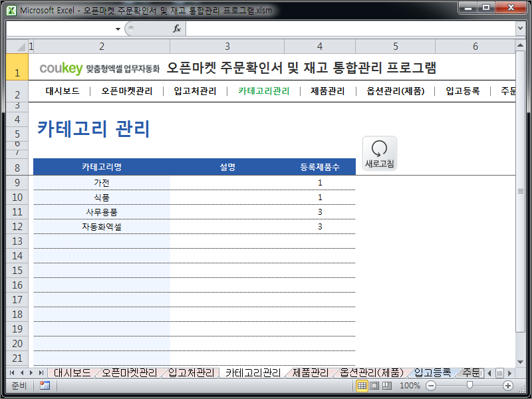
Task: Select row 1 header
Action: (x=17, y=67)
